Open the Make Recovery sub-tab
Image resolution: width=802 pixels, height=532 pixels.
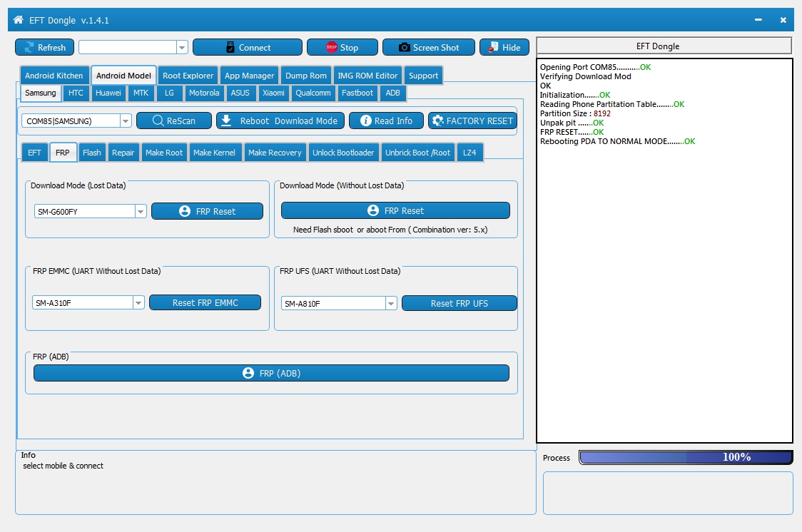pos(275,153)
